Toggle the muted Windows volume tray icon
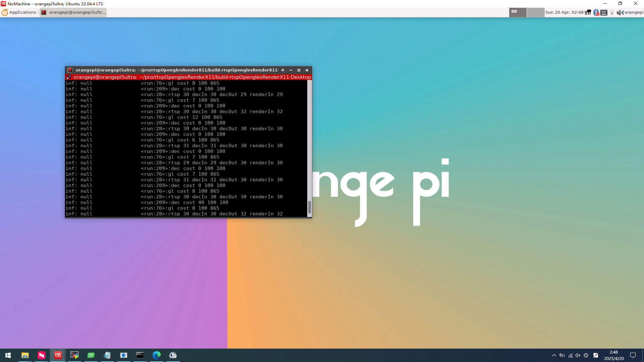 (x=578, y=355)
